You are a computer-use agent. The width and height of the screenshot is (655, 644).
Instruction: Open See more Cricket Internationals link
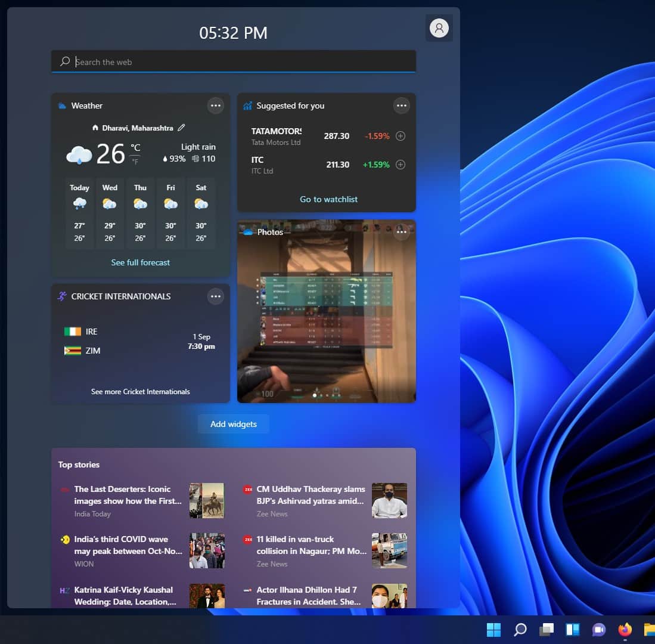click(x=141, y=392)
